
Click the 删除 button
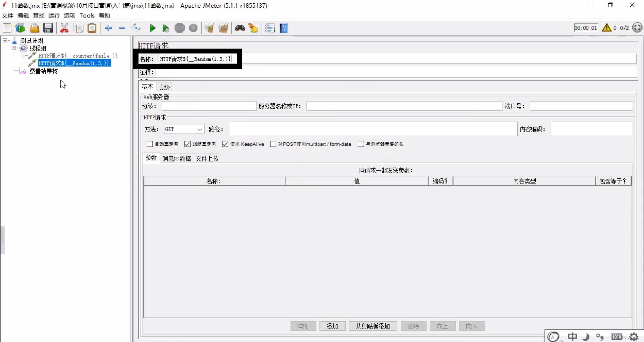(x=414, y=326)
